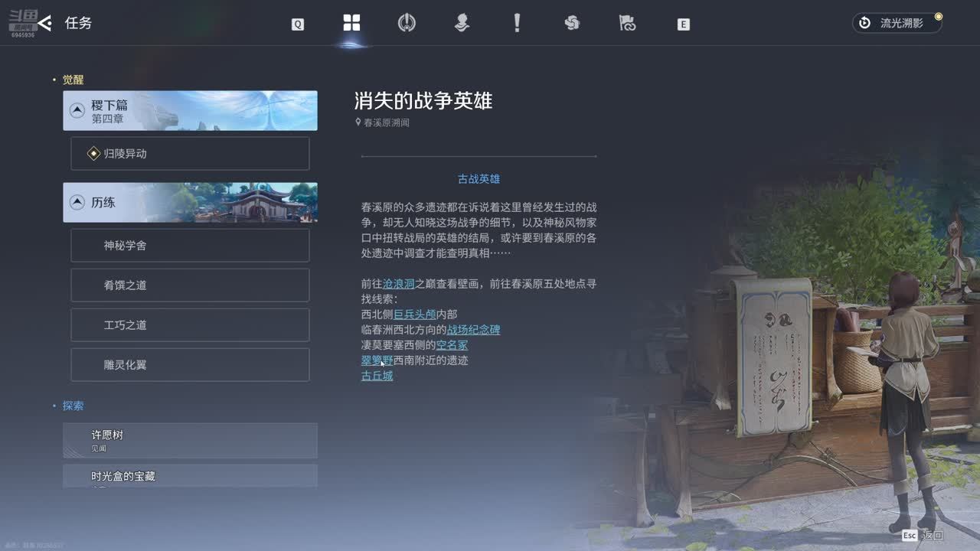980x551 pixels.
Task: Open the 雕灵化翼 quest entry
Action: 190,365
